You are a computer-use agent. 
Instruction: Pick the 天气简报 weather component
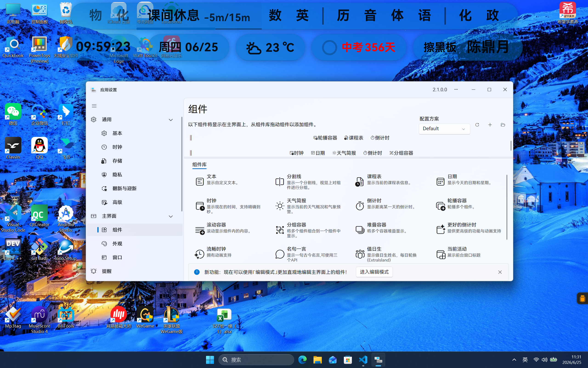(x=308, y=206)
